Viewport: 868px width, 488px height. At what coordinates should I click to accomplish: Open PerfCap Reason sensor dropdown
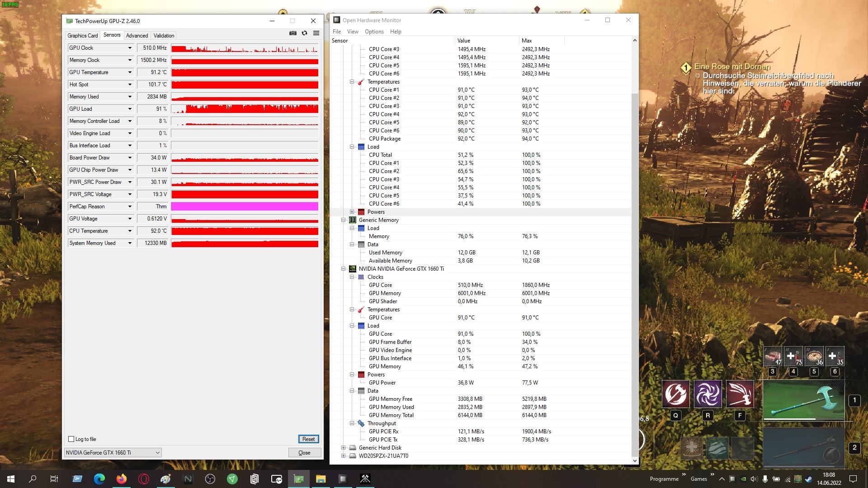tap(130, 206)
